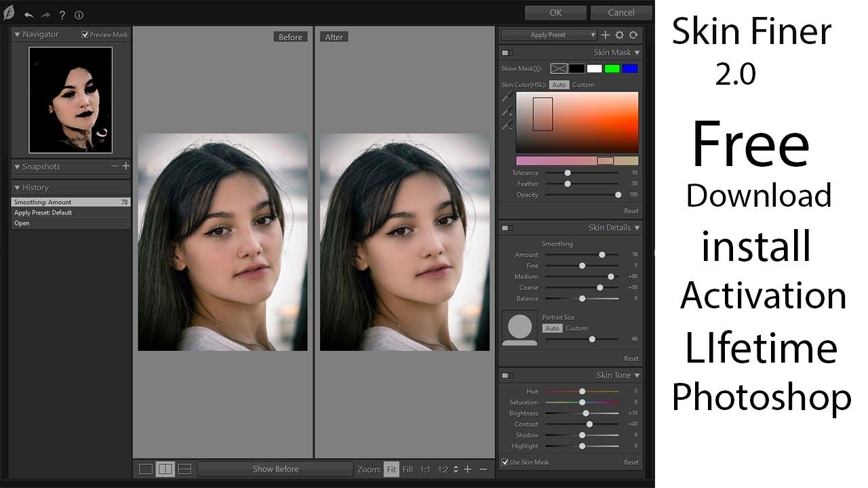The width and height of the screenshot is (868, 488).
Task: Collapse the Skin Details section
Action: [637, 228]
